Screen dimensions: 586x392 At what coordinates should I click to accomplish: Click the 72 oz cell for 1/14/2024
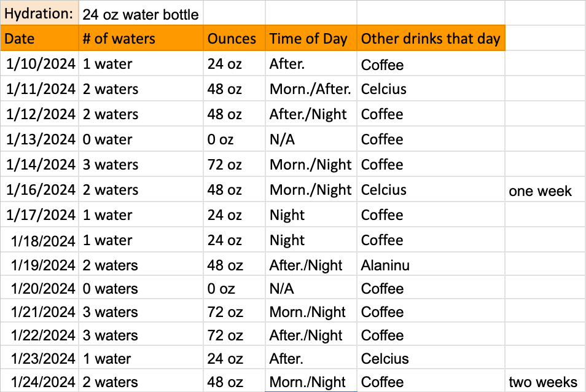tap(233, 165)
